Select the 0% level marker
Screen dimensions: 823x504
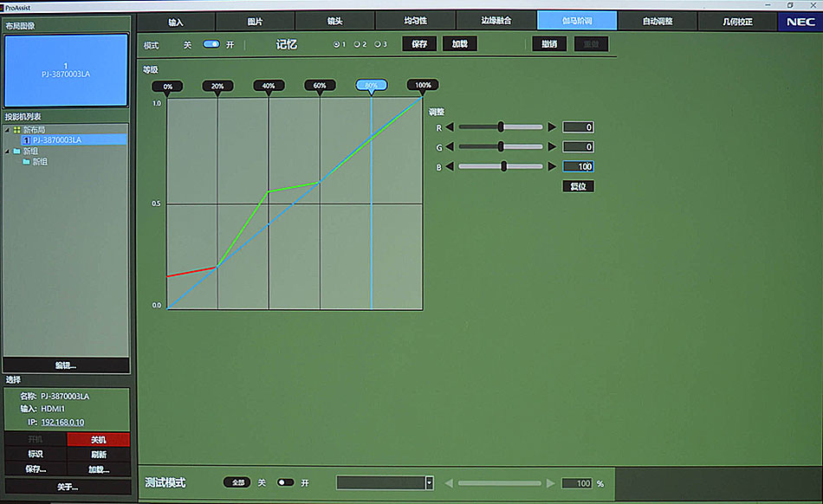tap(167, 86)
